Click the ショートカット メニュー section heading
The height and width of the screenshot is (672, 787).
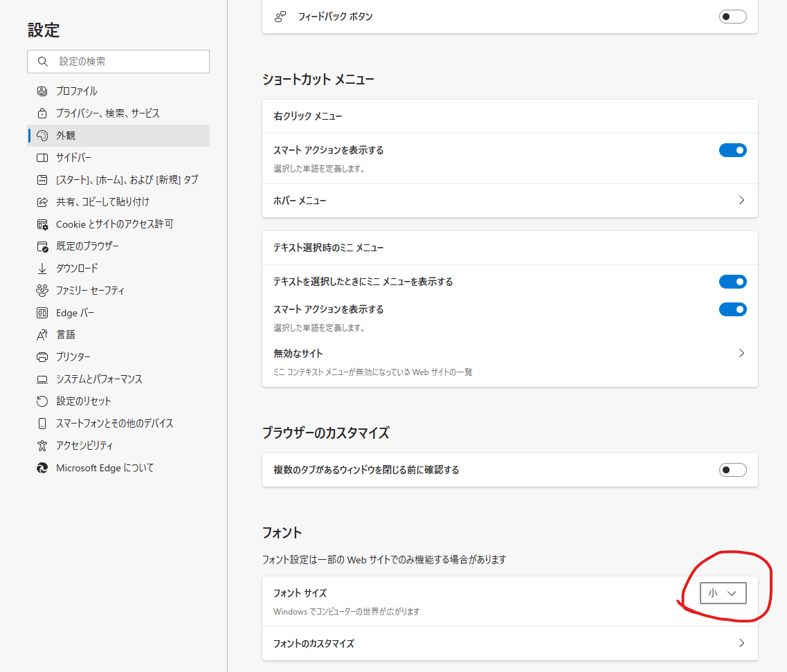point(318,80)
